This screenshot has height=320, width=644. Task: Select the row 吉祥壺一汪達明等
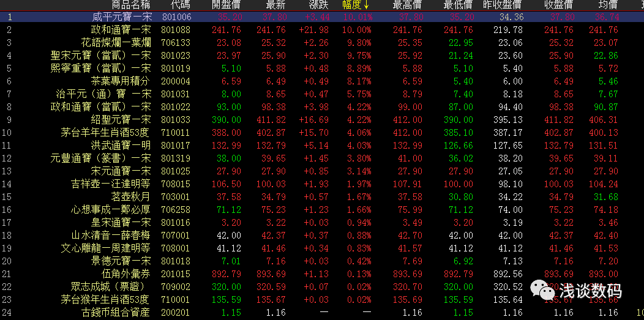pyautogui.click(x=322, y=184)
